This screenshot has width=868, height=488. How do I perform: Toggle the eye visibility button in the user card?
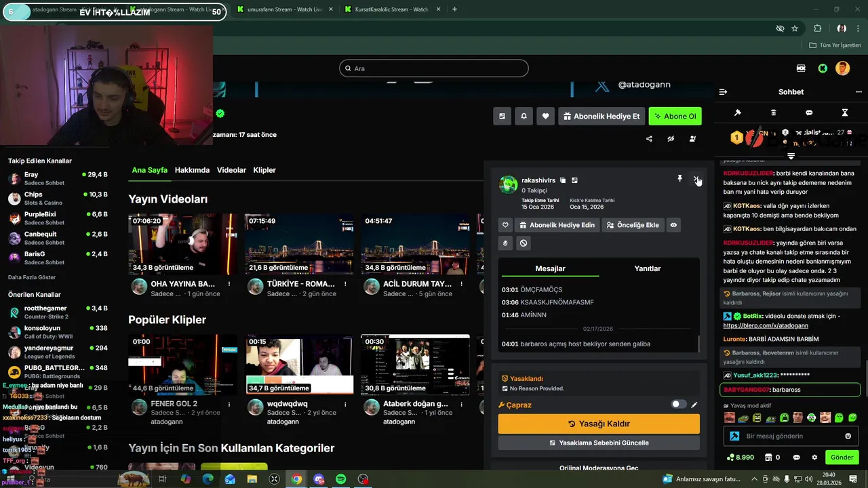(673, 225)
